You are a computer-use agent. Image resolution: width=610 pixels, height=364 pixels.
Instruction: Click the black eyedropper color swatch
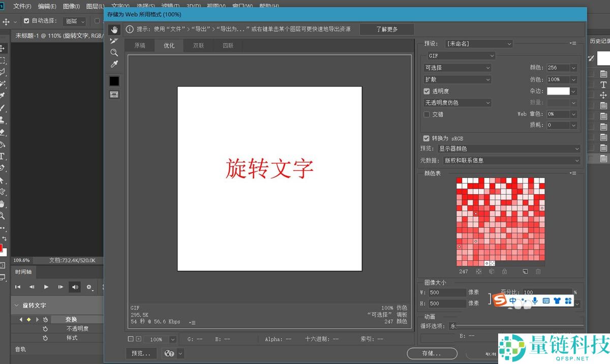[114, 81]
